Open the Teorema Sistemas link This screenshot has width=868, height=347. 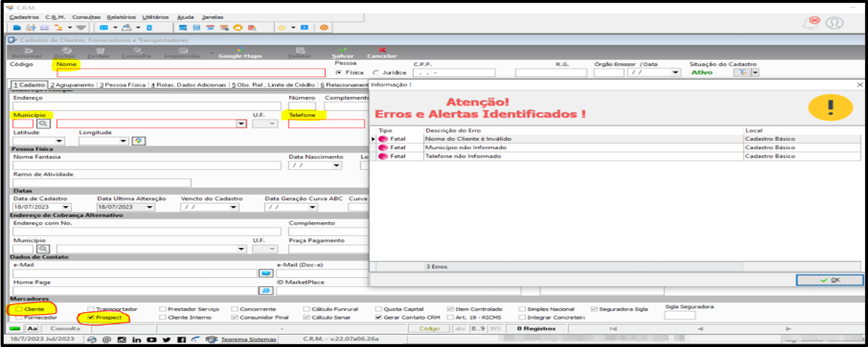click(248, 339)
